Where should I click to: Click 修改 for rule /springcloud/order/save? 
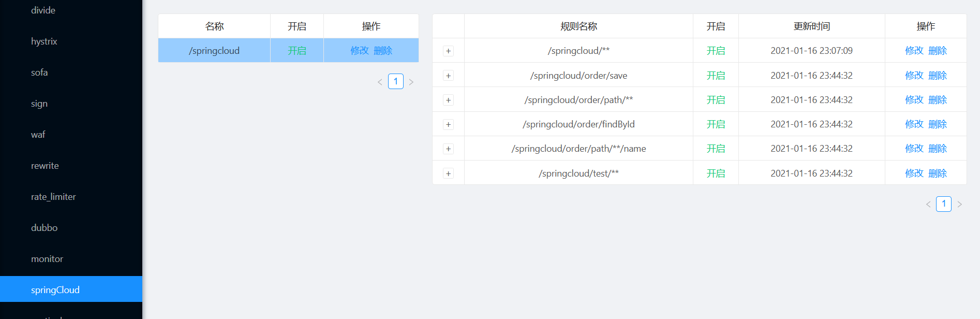[914, 76]
